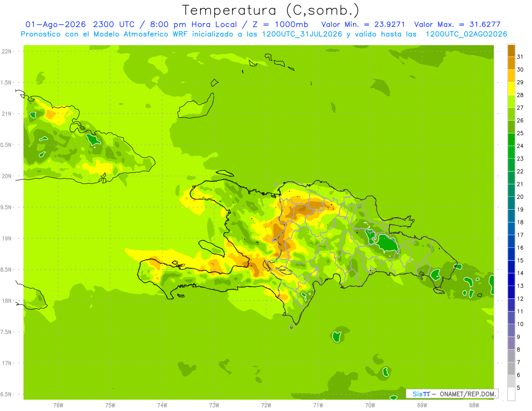Click the dark blue swatch between 13 and 14
The width and height of the screenshot is (532, 411).
coord(511,280)
